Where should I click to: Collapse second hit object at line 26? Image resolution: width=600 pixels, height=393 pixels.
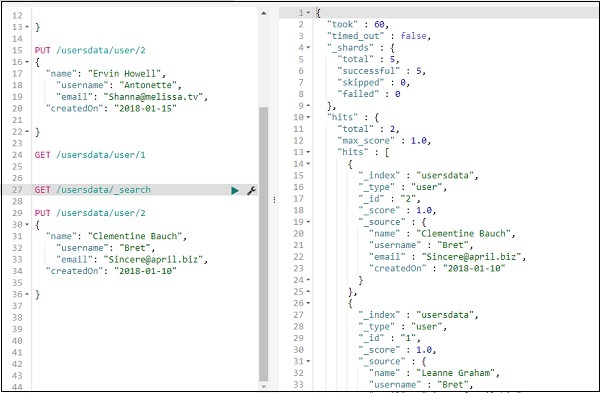point(308,303)
